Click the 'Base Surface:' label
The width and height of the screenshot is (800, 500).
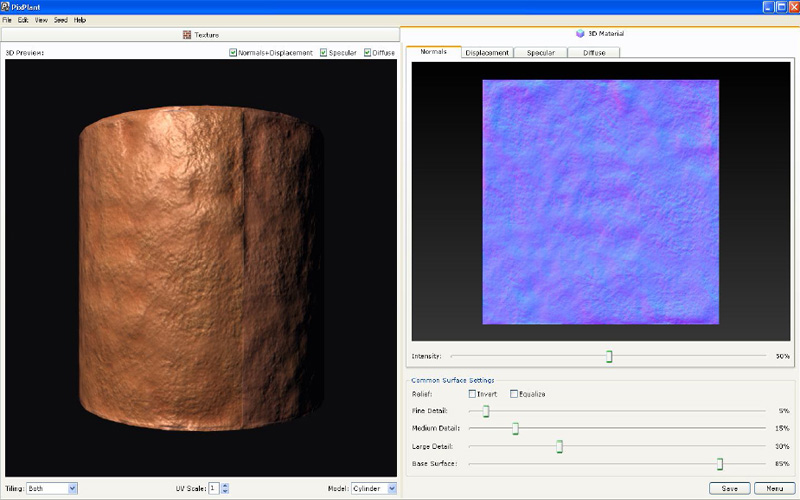[434, 464]
